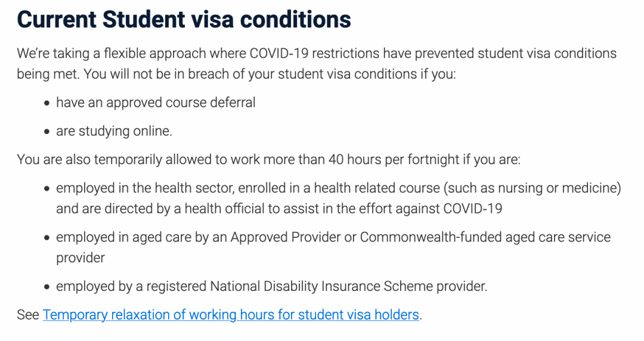Click the approved course deferral bullet text

click(156, 103)
